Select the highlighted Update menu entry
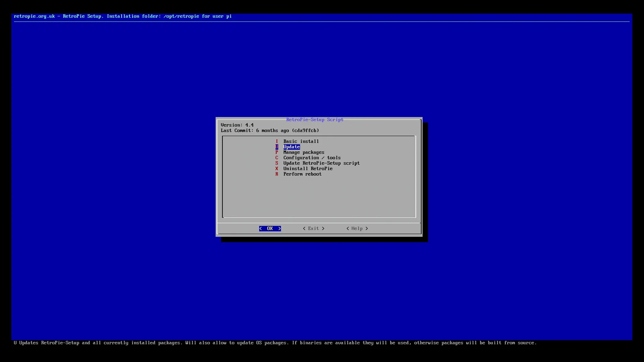Viewport: 644px width, 362px height. [x=288, y=147]
